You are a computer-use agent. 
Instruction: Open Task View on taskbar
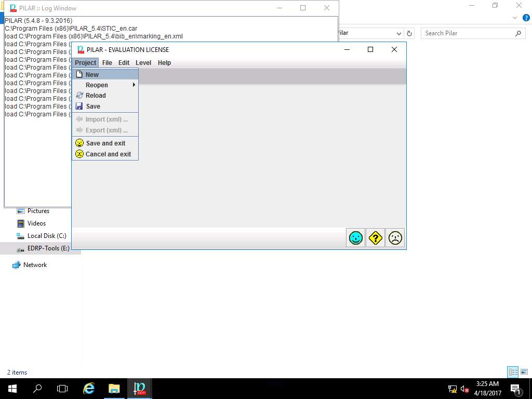[x=62, y=389]
